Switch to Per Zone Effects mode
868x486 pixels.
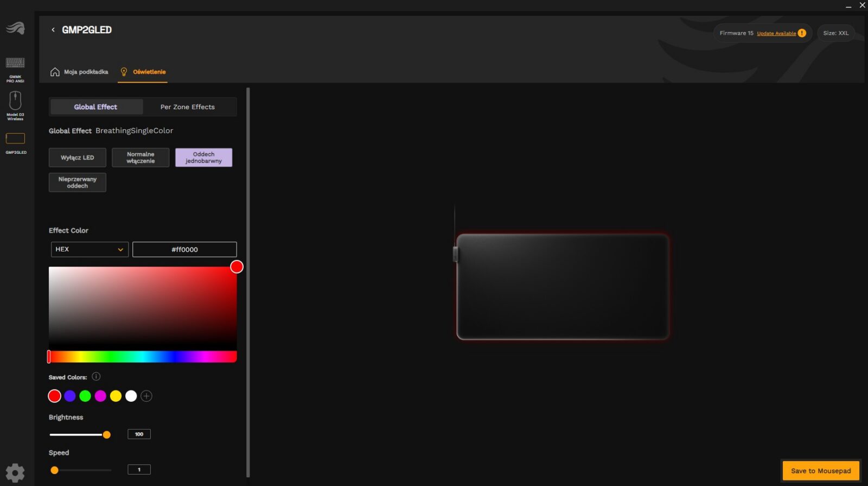[x=188, y=107]
